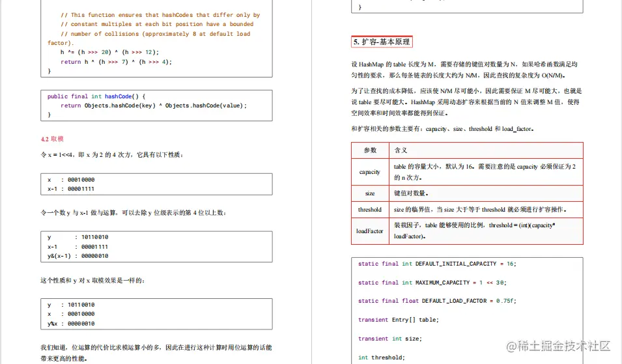Click the sentence starting '令 x = 1<<4'
622x364 pixels.
[112, 154]
